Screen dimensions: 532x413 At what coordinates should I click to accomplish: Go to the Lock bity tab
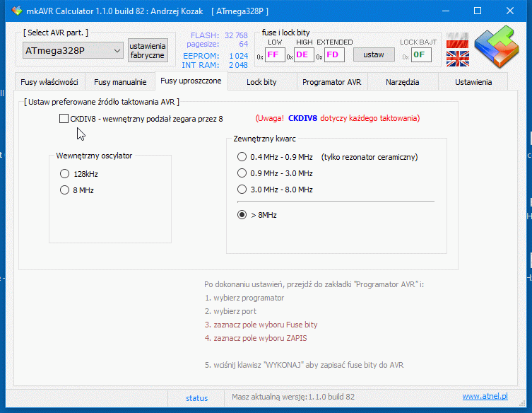tap(261, 82)
